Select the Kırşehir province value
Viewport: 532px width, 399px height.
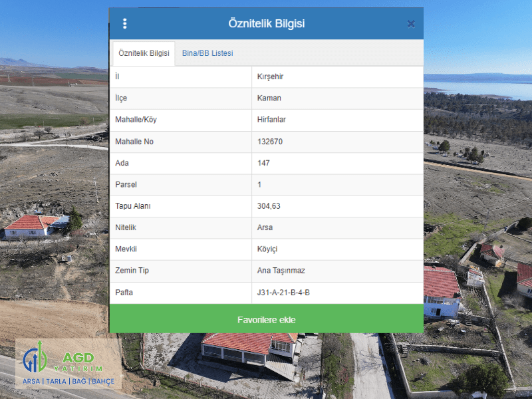[x=270, y=76]
